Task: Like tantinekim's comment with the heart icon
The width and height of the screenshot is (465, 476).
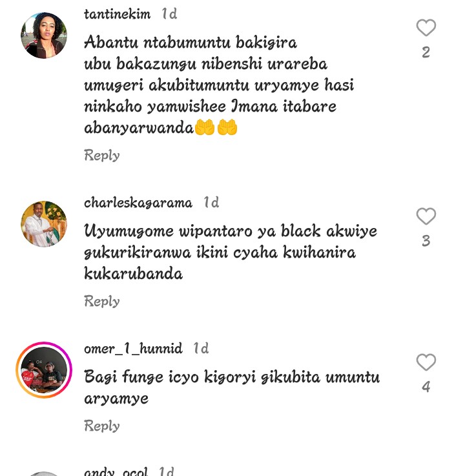Action: (x=426, y=28)
